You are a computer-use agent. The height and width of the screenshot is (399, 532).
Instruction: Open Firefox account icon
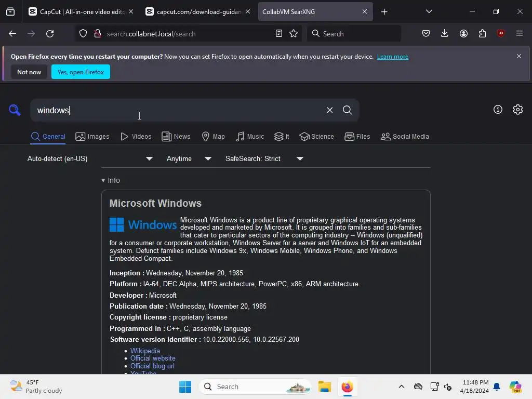click(463, 33)
